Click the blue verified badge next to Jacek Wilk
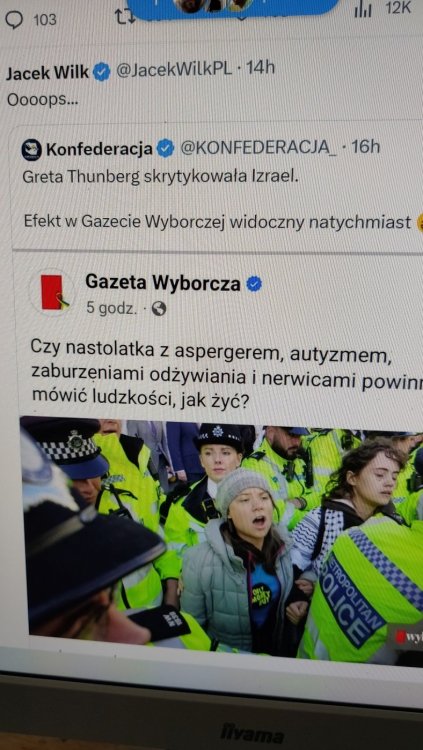This screenshot has width=423, height=750. 101,72
